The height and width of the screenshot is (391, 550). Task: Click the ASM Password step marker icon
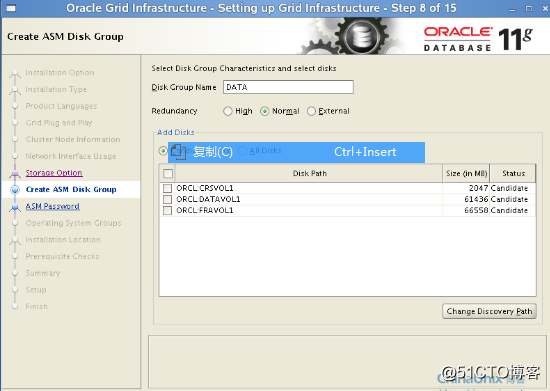point(15,207)
